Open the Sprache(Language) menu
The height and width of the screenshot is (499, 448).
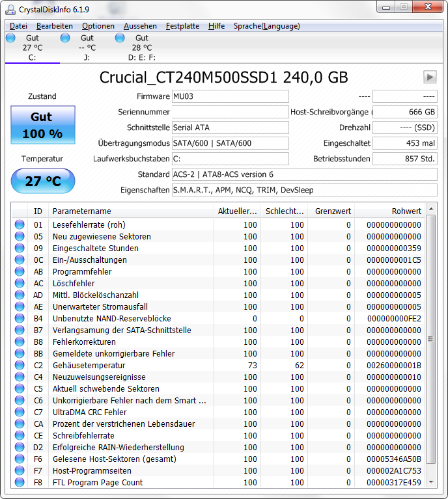pos(267,26)
